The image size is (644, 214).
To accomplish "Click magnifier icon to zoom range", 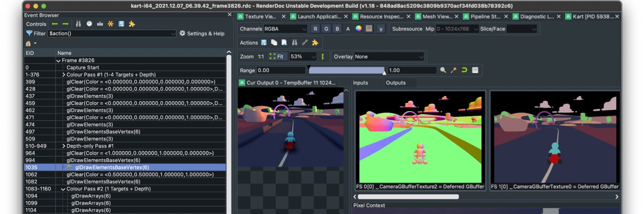I will click(443, 70).
